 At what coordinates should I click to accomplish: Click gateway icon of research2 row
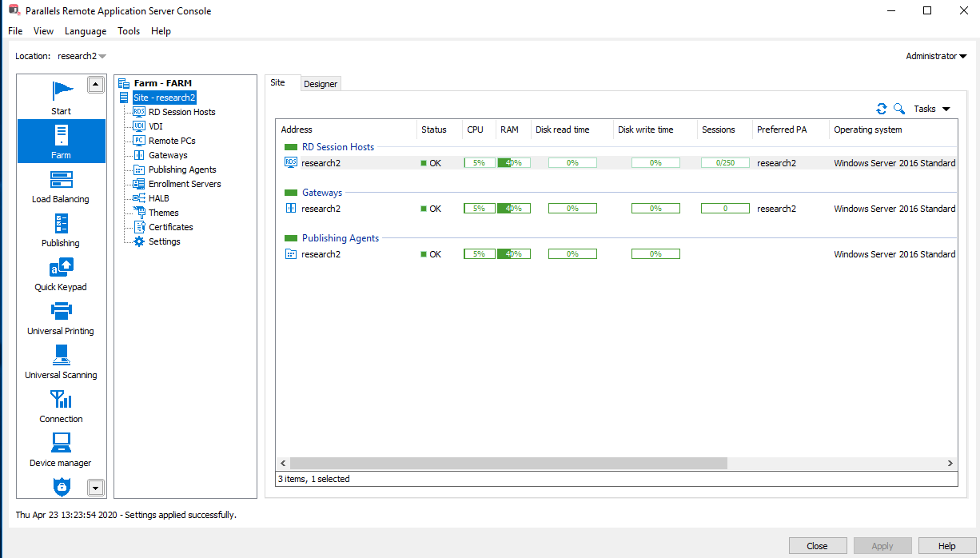(x=291, y=208)
